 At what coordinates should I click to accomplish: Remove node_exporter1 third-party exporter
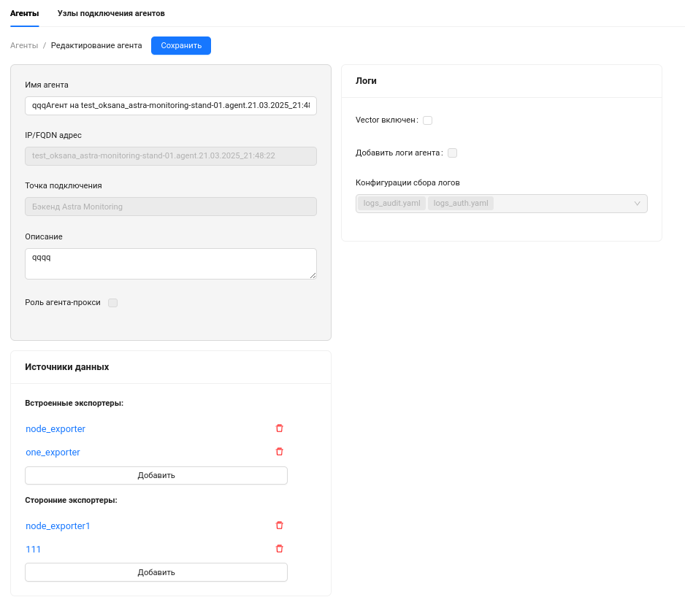[x=279, y=525]
